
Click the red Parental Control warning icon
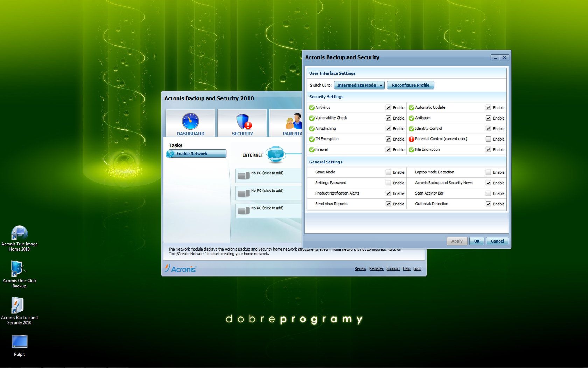pos(412,139)
